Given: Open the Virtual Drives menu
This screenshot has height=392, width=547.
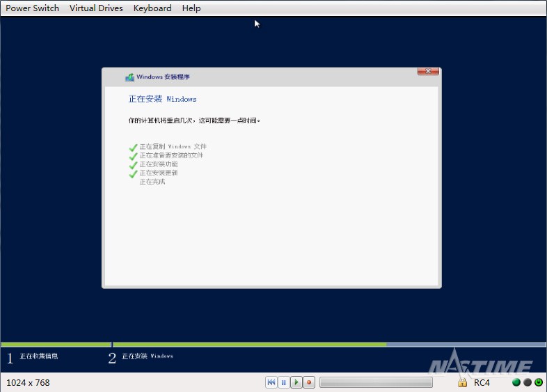Looking at the screenshot, I should [96, 8].
